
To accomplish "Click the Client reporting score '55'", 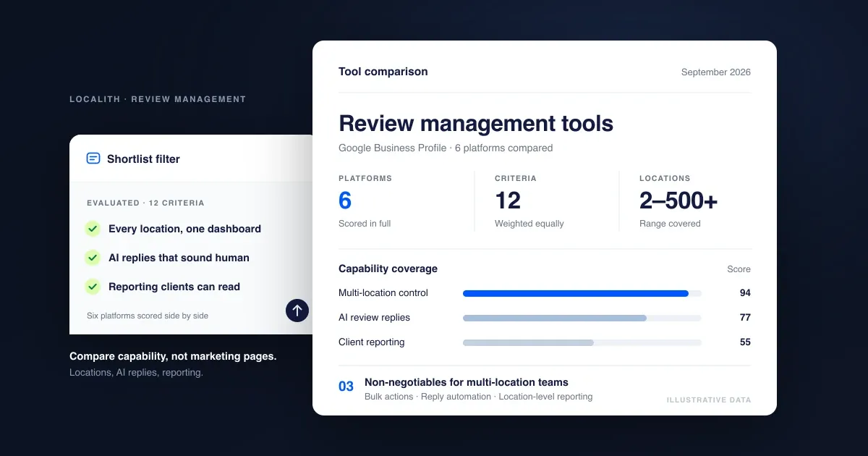I will pos(745,342).
